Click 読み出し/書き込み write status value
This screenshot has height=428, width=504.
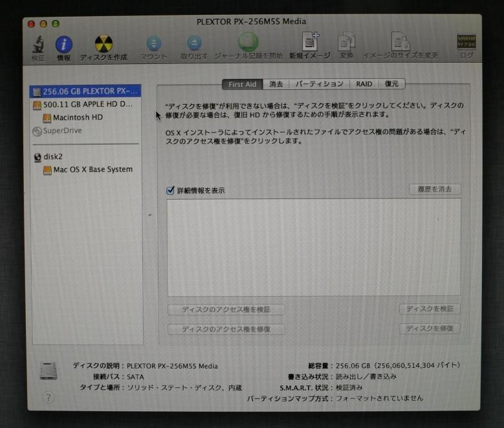pos(366,376)
